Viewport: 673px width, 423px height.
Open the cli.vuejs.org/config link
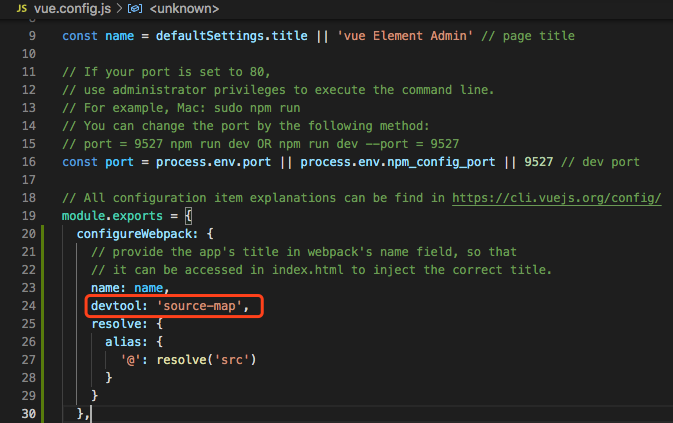click(x=556, y=197)
